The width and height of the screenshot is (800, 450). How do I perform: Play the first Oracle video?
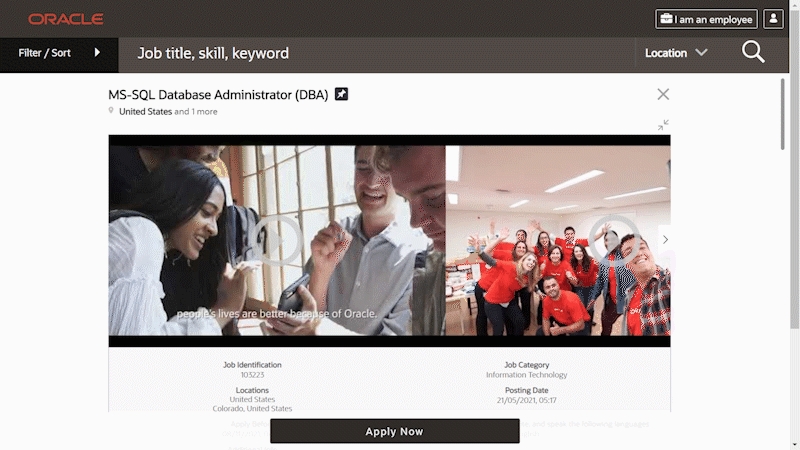tap(276, 240)
